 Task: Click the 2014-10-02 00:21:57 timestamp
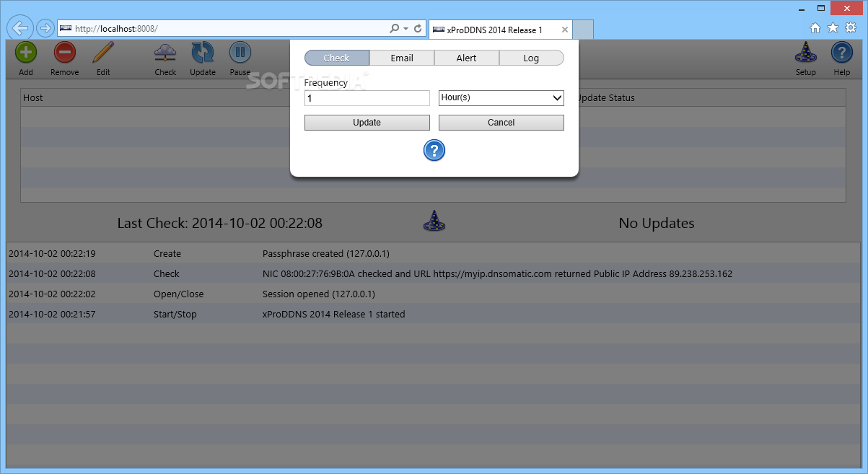[52, 315]
